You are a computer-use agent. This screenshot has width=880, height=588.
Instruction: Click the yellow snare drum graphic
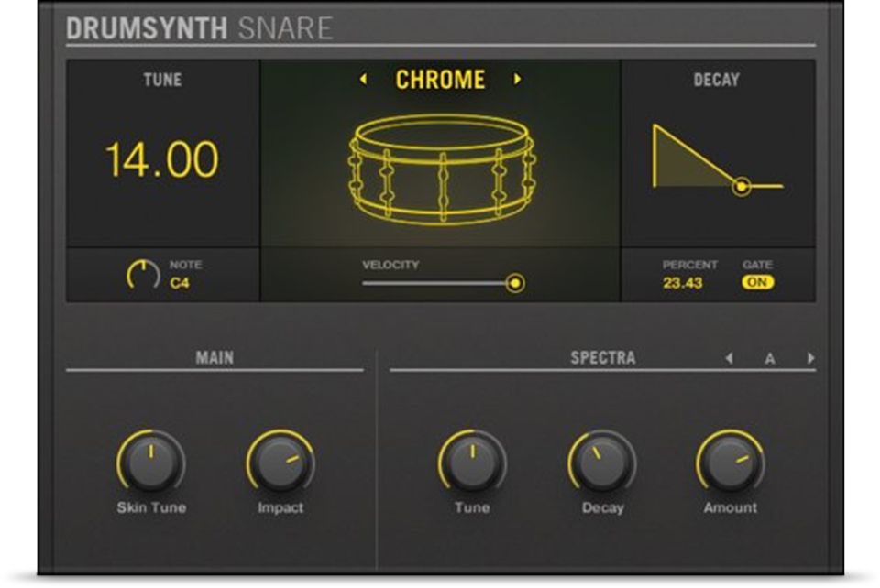442,170
